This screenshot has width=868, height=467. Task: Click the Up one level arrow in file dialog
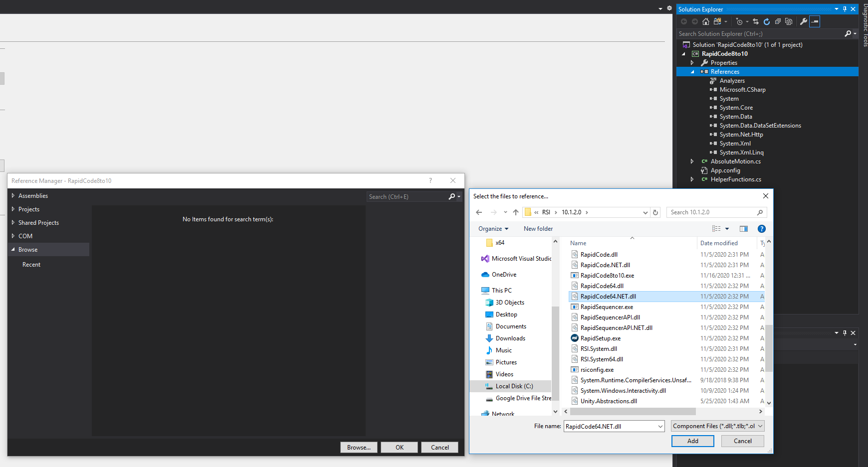[x=516, y=212]
